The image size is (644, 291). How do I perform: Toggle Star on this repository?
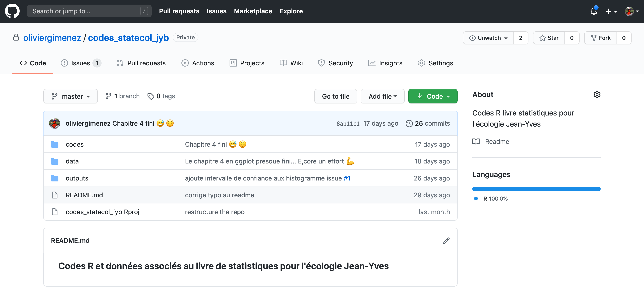tap(549, 38)
